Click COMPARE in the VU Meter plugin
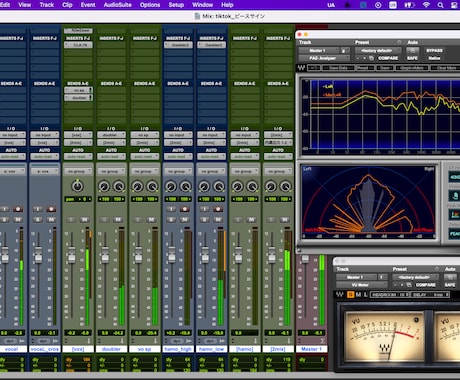Image resolution: width=460 pixels, height=380 pixels. [426, 285]
